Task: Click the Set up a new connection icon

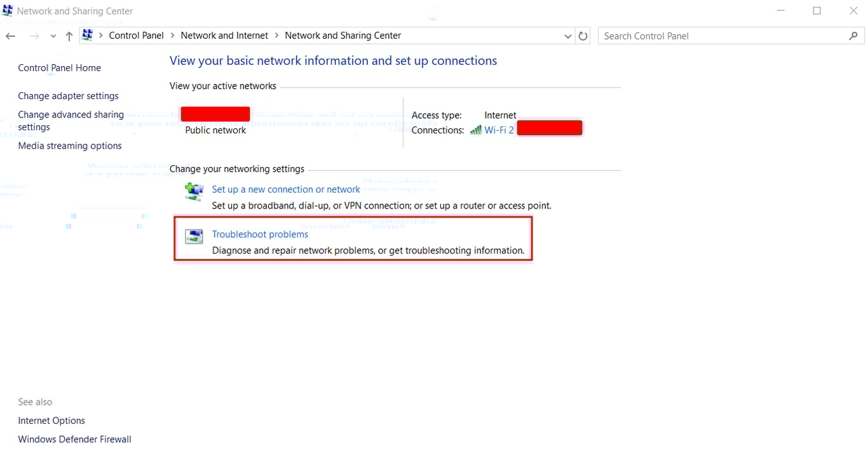Action: 194,191
